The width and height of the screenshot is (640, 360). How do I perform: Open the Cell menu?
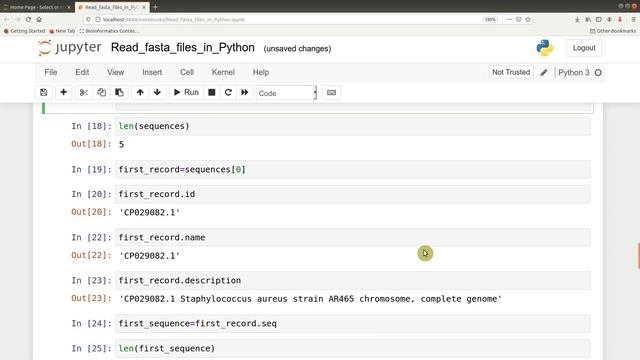point(187,72)
